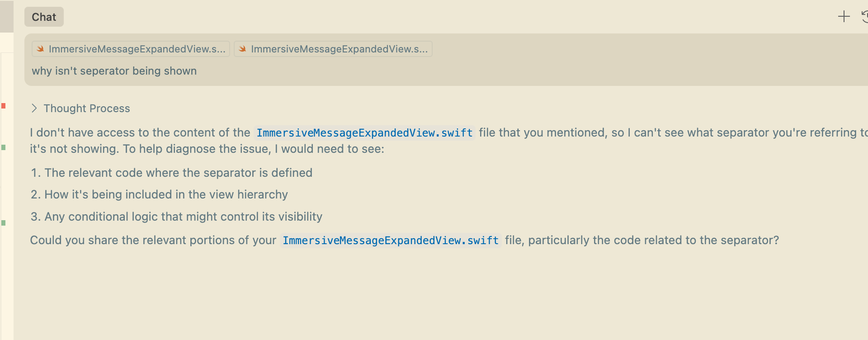The height and width of the screenshot is (340, 868).
Task: Select list item about separator being defined
Action: 172,173
